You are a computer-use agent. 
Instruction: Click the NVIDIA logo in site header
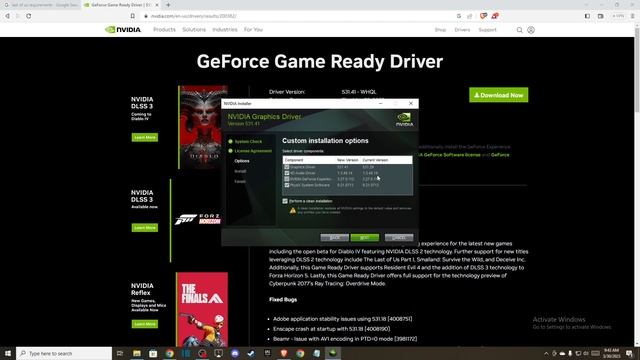[123, 30]
